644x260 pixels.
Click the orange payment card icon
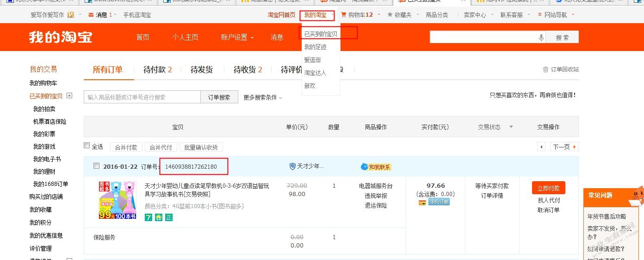tap(422, 203)
